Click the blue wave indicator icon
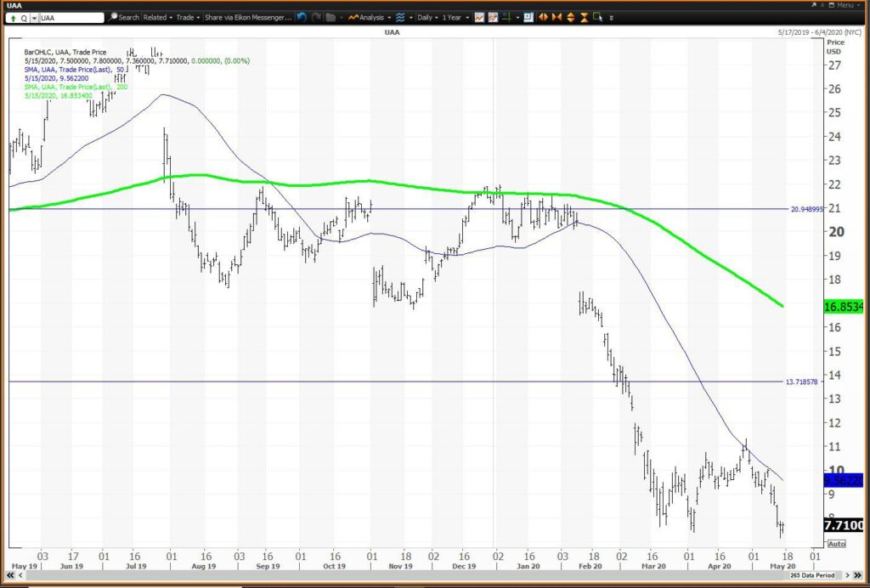 click(400, 18)
